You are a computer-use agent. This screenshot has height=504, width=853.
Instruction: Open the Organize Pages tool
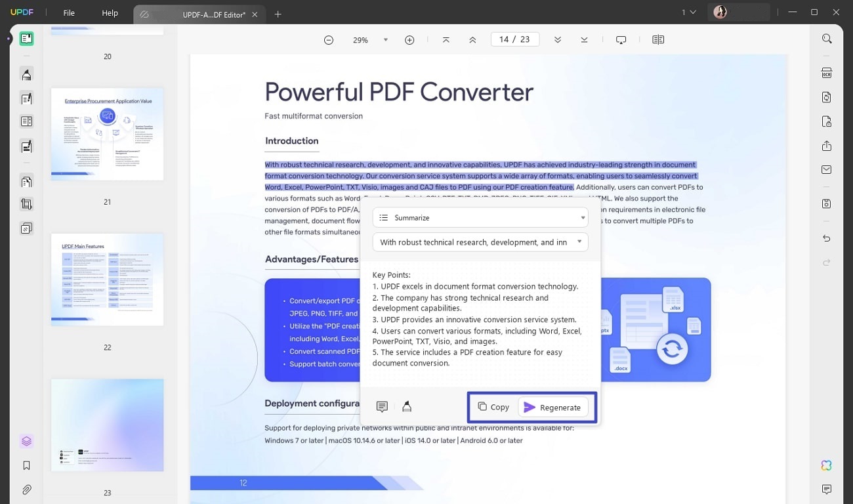(x=26, y=181)
